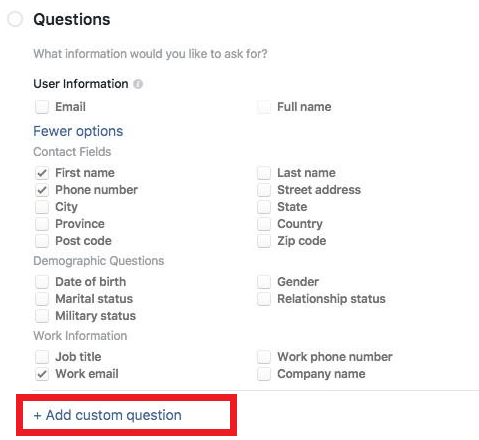Select the Country checkbox
This screenshot has height=440, width=479.
pos(264,224)
